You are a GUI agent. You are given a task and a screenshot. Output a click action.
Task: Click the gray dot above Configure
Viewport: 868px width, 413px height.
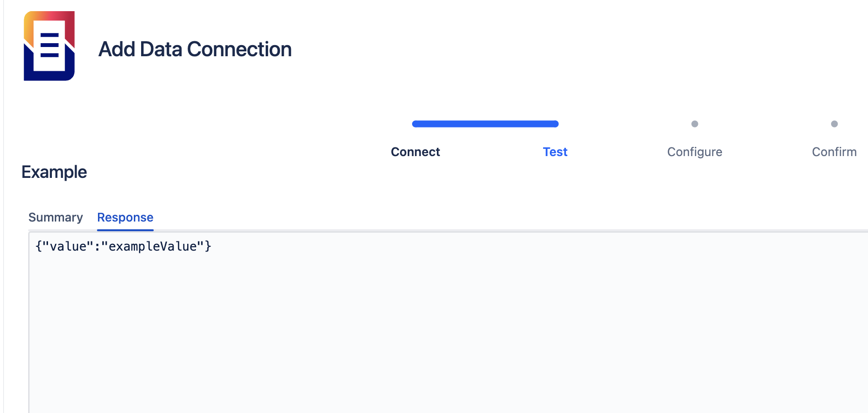(694, 124)
